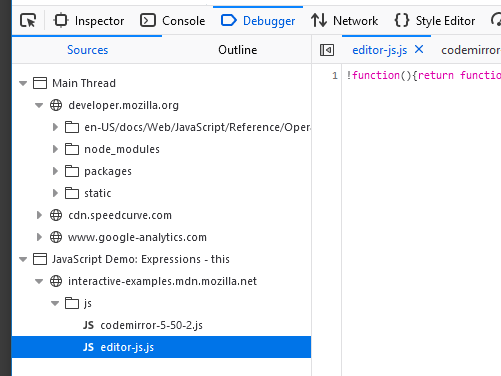Viewport: 501px width, 376px height.
Task: Select the Debugger tab
Action: point(258,21)
